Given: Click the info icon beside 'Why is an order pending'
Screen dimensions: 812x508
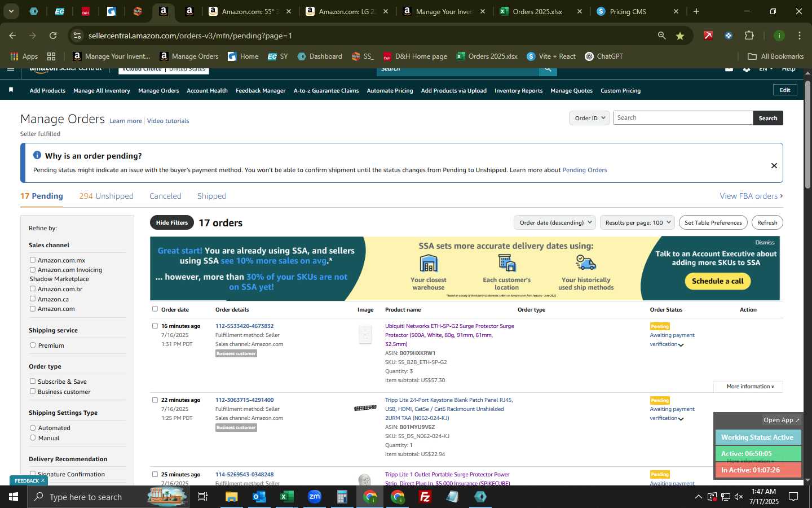Looking at the screenshot, I should point(37,155).
